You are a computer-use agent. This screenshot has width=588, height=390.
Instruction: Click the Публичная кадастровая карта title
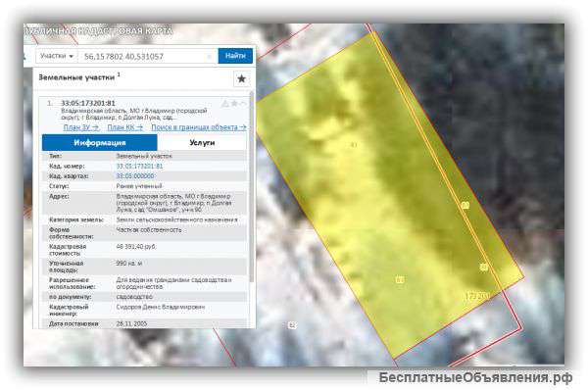click(98, 31)
